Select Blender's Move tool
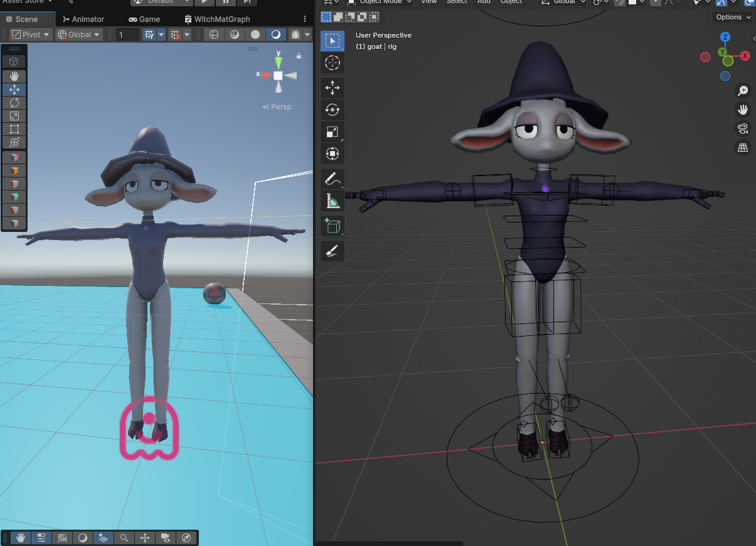This screenshot has height=546, width=756. pyautogui.click(x=333, y=88)
